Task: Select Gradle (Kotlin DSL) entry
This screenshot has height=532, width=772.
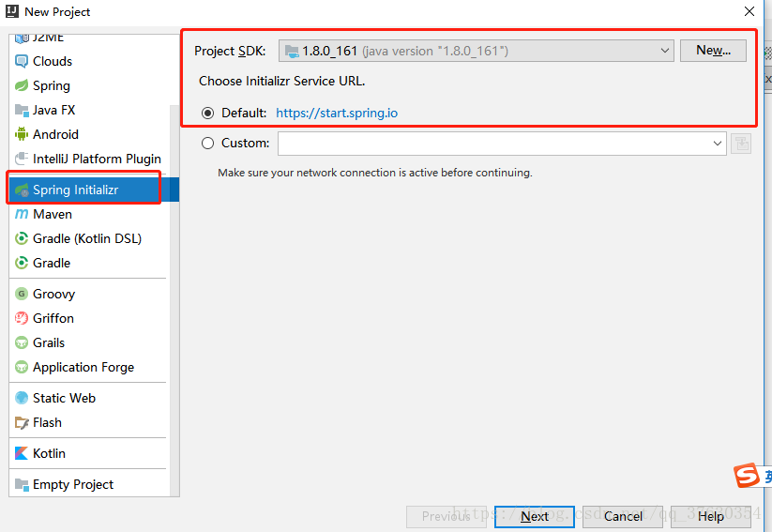Action: point(89,238)
